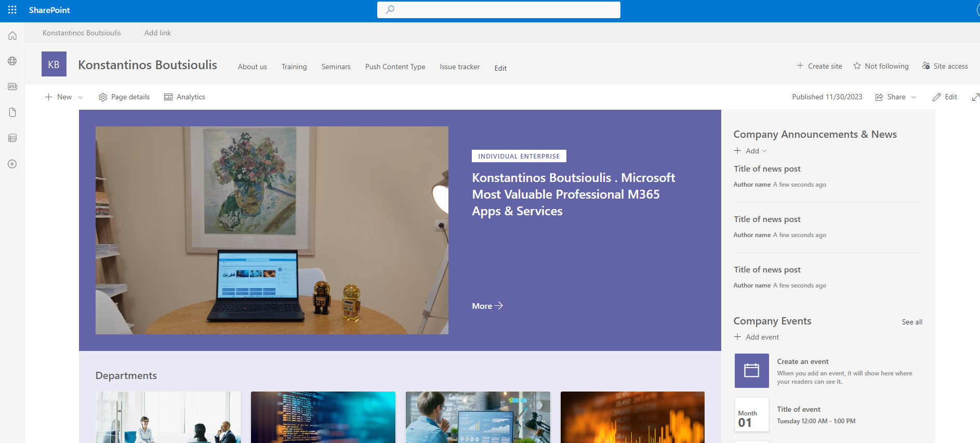Open Page details gear

pyautogui.click(x=124, y=97)
